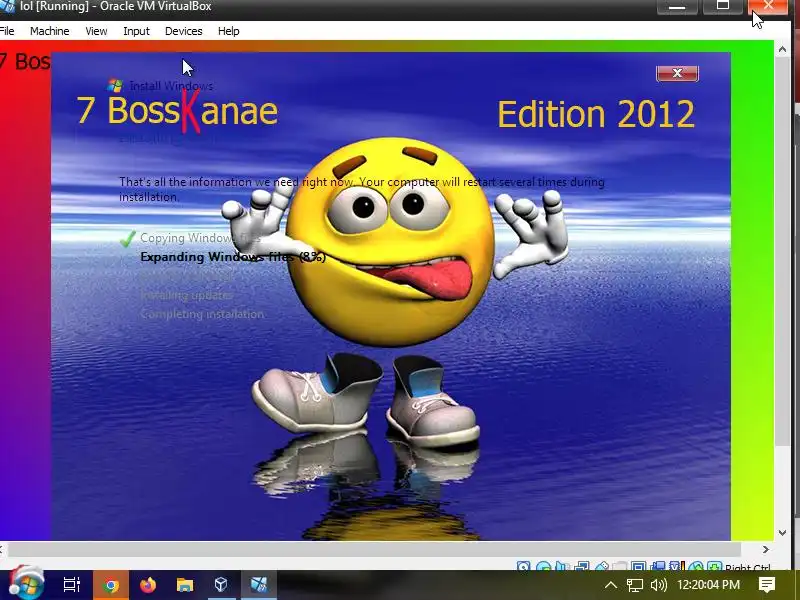Open the File menu in VirtualBox
This screenshot has width=800, height=600.
(7, 31)
